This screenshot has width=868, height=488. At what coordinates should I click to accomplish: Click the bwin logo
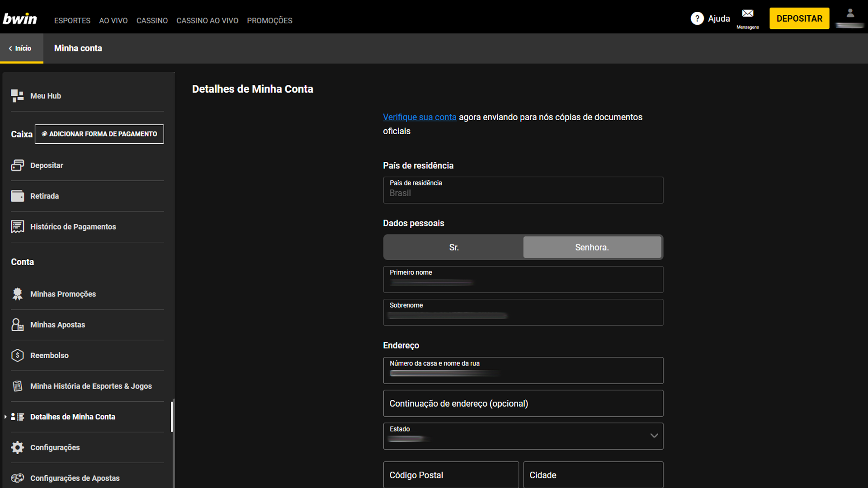pos(20,19)
